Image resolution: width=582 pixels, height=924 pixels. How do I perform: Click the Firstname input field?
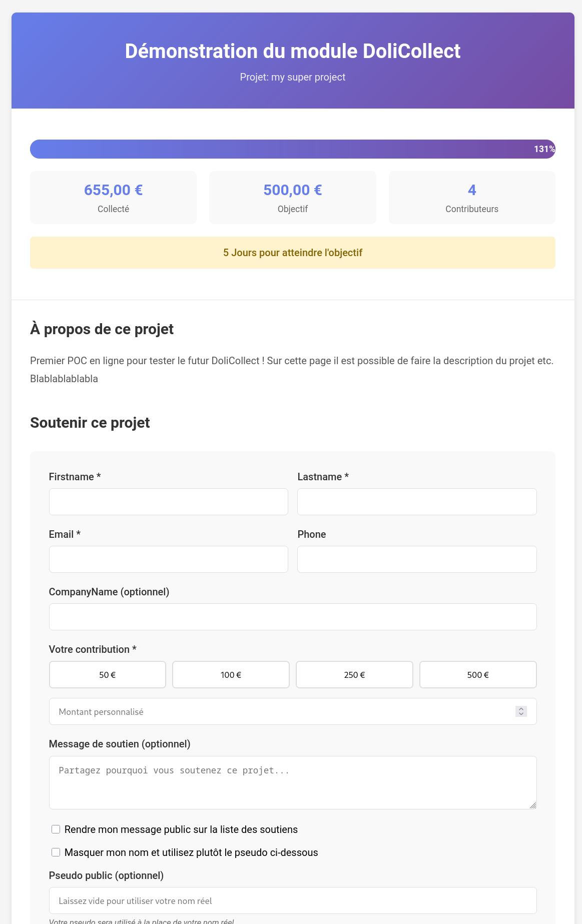[x=168, y=502]
